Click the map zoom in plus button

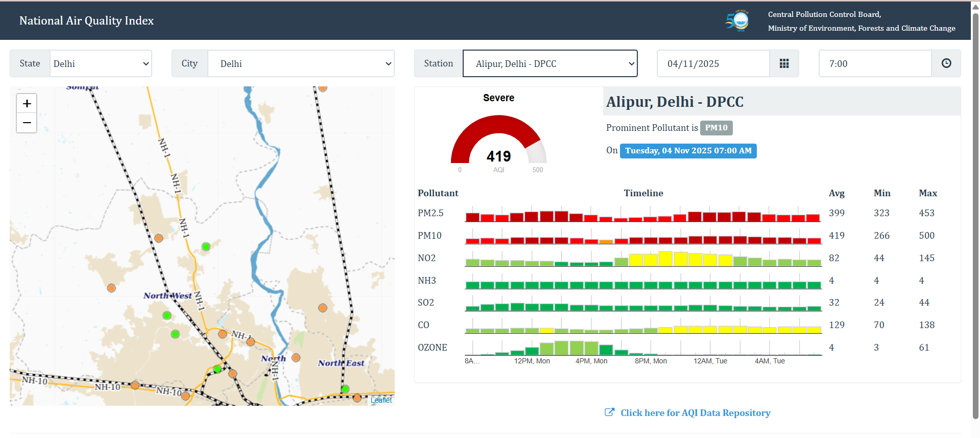27,104
